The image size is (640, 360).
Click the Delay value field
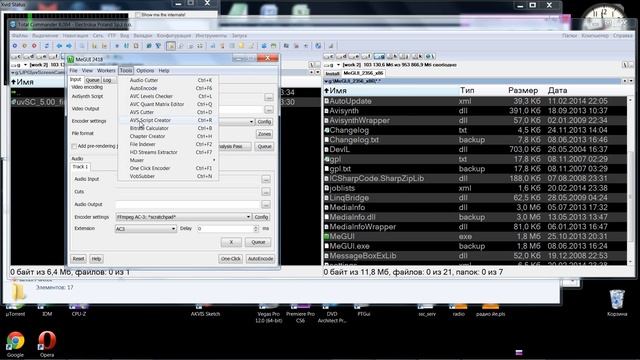click(225, 229)
